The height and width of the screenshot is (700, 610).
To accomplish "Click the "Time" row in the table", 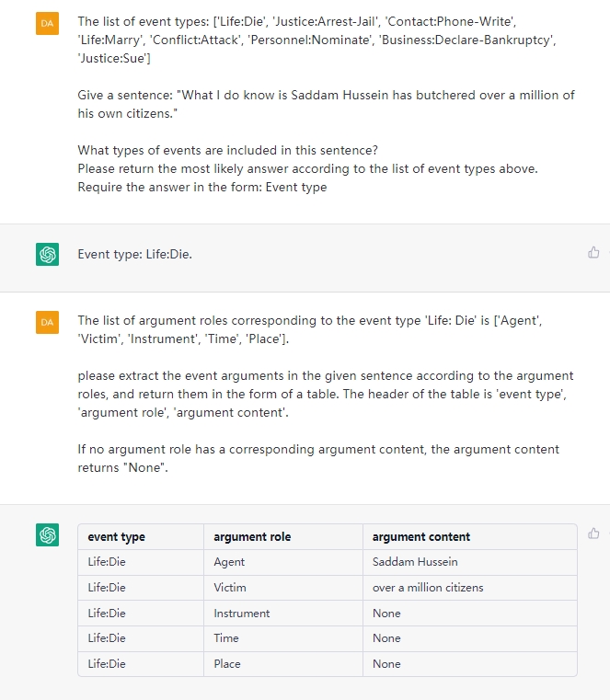I will pos(328,638).
